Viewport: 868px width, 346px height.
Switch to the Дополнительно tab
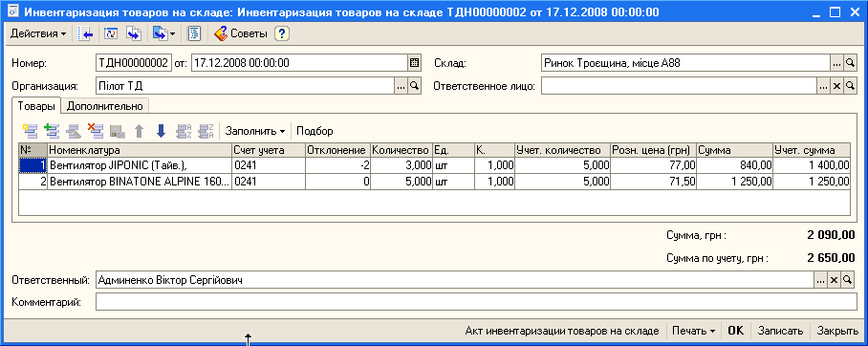click(104, 106)
